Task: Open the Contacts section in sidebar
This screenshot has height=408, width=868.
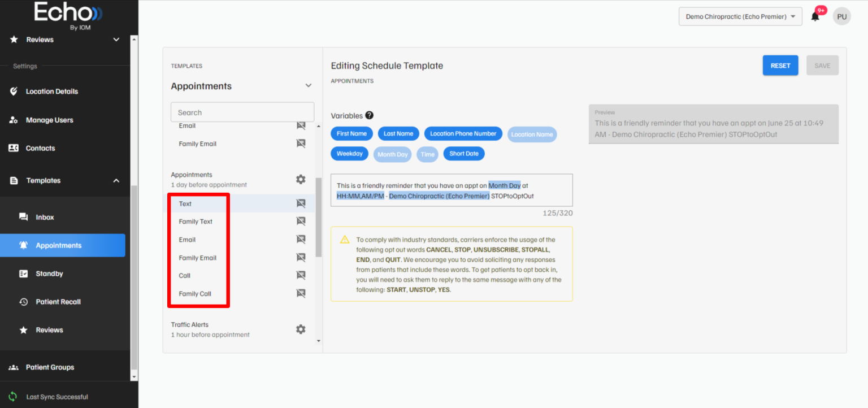Action: pos(40,148)
